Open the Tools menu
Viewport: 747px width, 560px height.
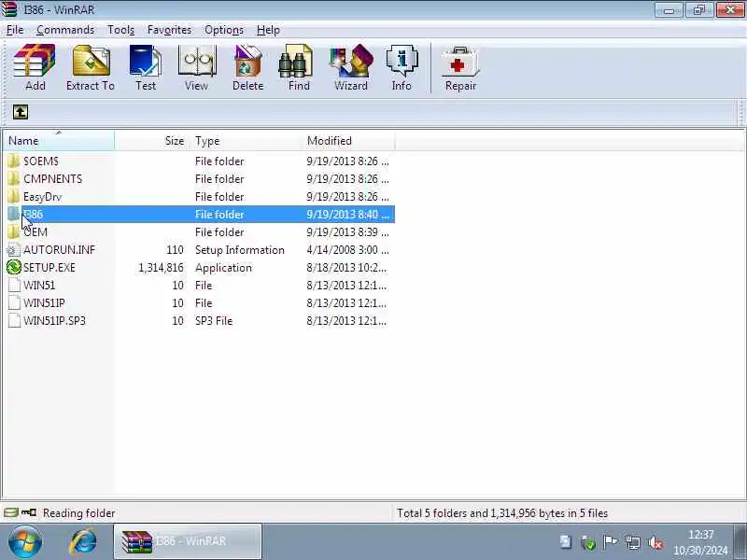tap(120, 30)
